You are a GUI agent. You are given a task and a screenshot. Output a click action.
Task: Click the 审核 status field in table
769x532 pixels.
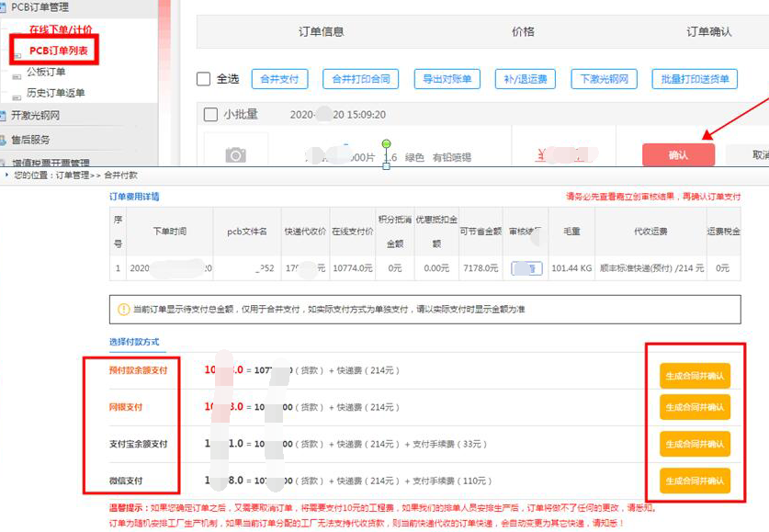(x=526, y=268)
